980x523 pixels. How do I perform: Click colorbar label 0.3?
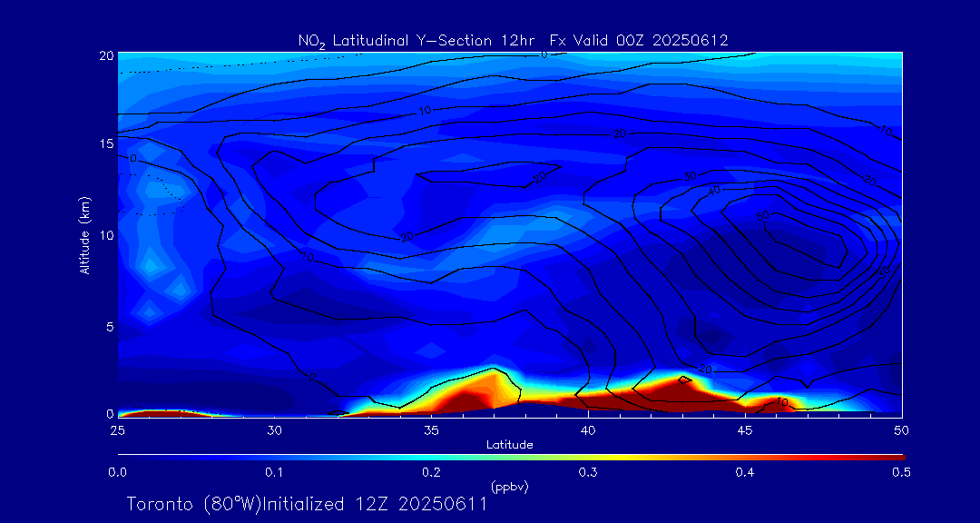pos(587,472)
